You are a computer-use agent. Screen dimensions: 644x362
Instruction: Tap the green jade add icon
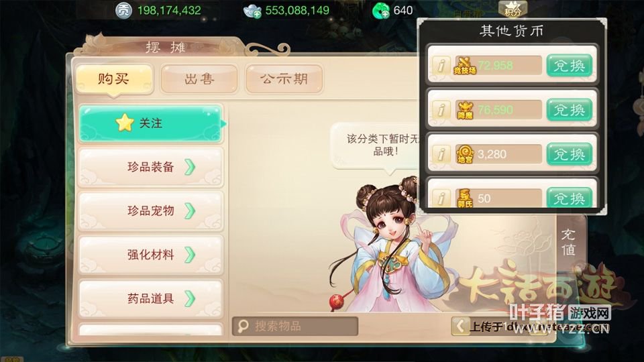pos(381,11)
